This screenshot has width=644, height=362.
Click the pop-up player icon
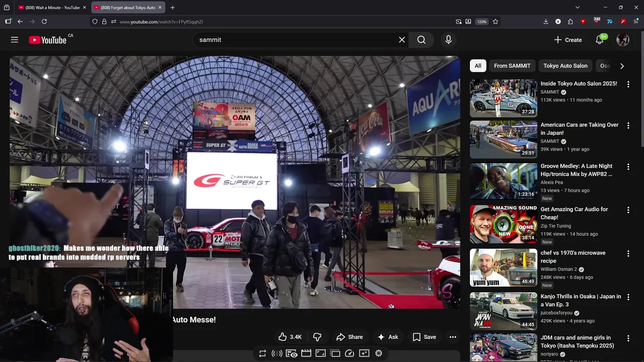(x=335, y=353)
